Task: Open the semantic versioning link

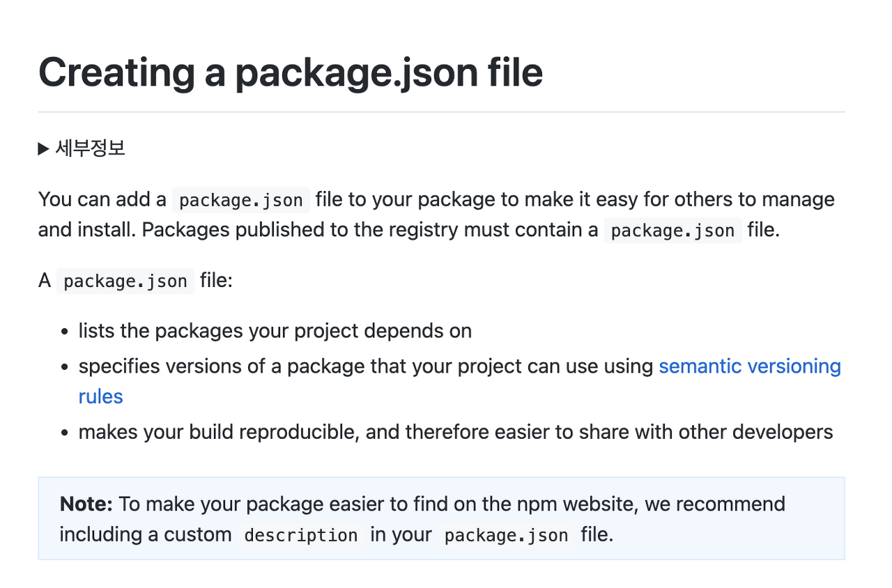Action: [x=749, y=366]
